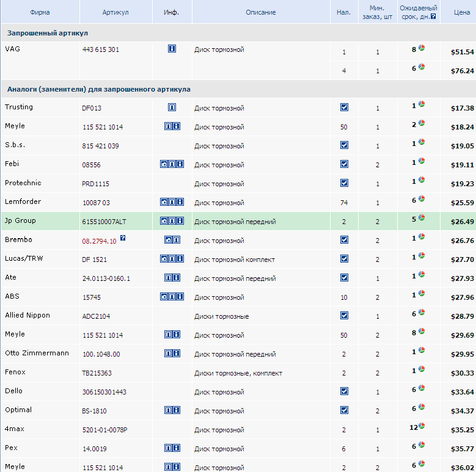Open the parameters icon in Otto Zimmermann row
Screen dimensions: 476x472
tap(168, 353)
